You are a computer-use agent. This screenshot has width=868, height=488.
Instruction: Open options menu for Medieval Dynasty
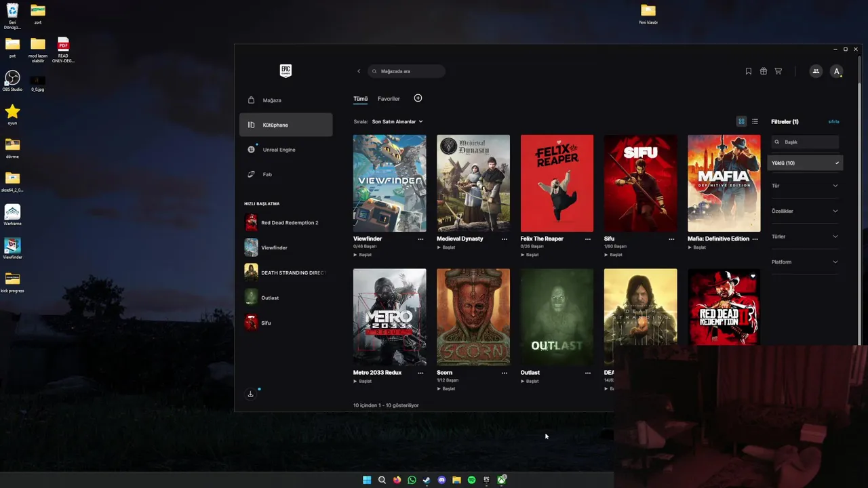click(x=504, y=239)
